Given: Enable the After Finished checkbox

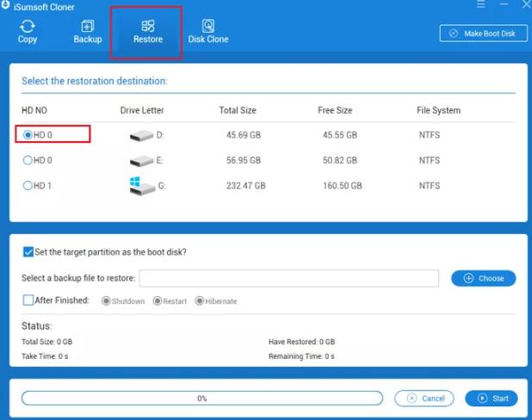Looking at the screenshot, I should [x=28, y=300].
